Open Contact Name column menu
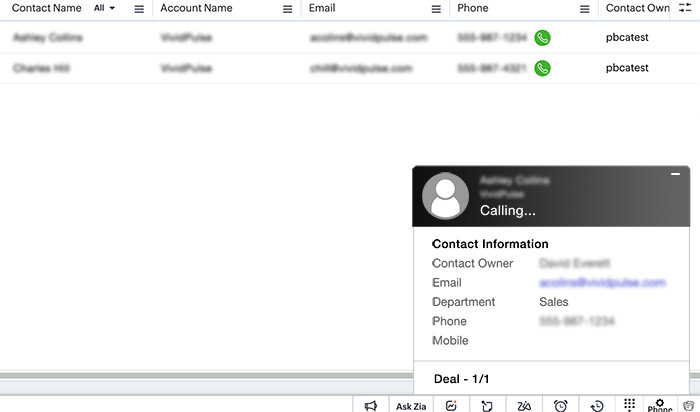700x412 pixels. 139,9
